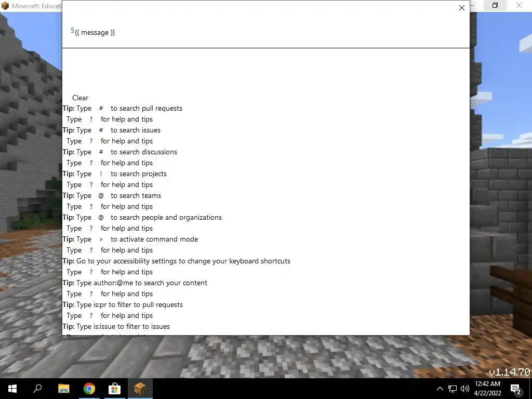Image resolution: width=532 pixels, height=399 pixels.
Task: Open the volume speaker tray icon
Action: (465, 389)
